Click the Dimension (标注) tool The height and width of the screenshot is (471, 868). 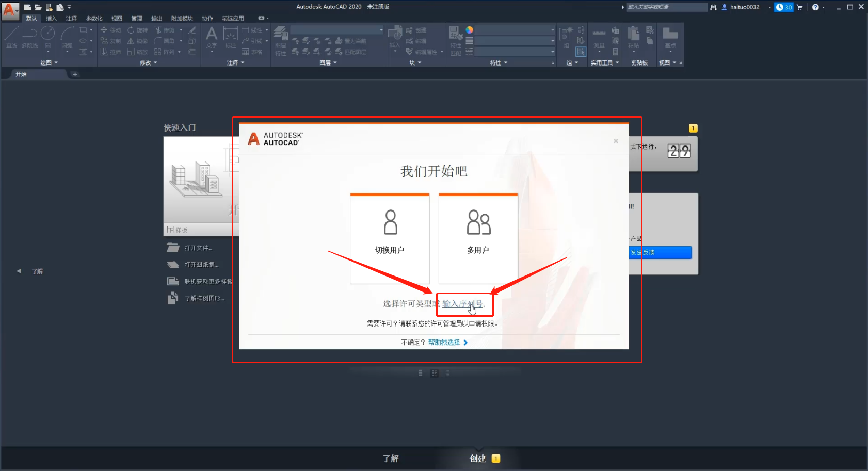click(231, 37)
